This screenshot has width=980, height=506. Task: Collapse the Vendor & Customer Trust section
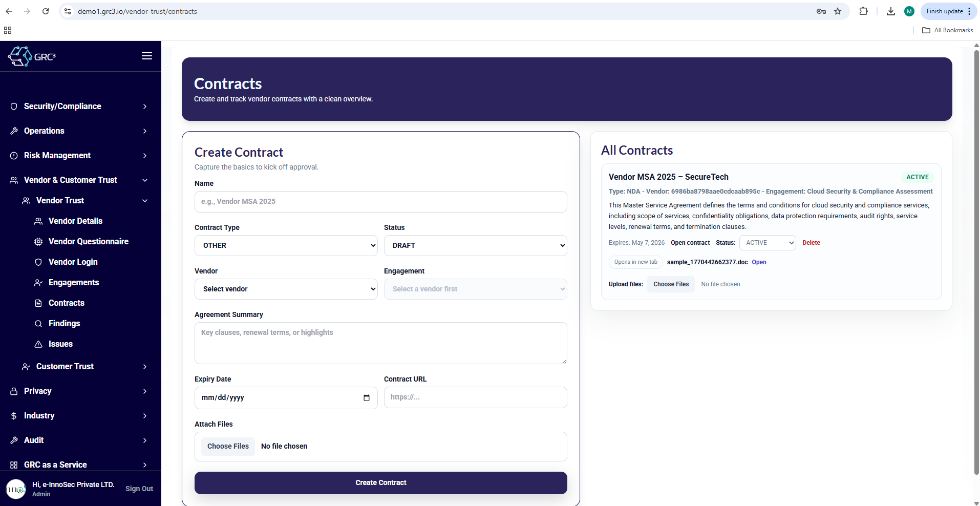145,180
